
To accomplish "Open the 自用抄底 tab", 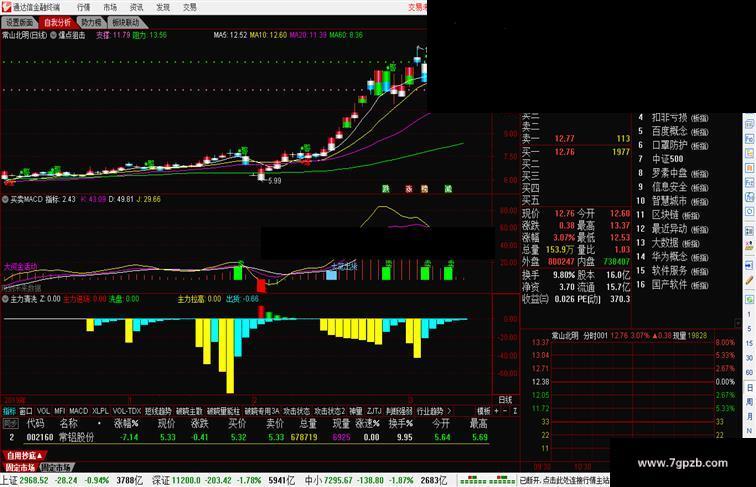I will pyautogui.click(x=24, y=455).
